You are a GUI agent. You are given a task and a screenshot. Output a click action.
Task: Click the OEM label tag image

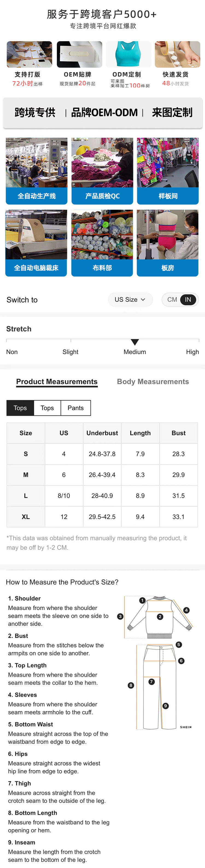point(80,54)
